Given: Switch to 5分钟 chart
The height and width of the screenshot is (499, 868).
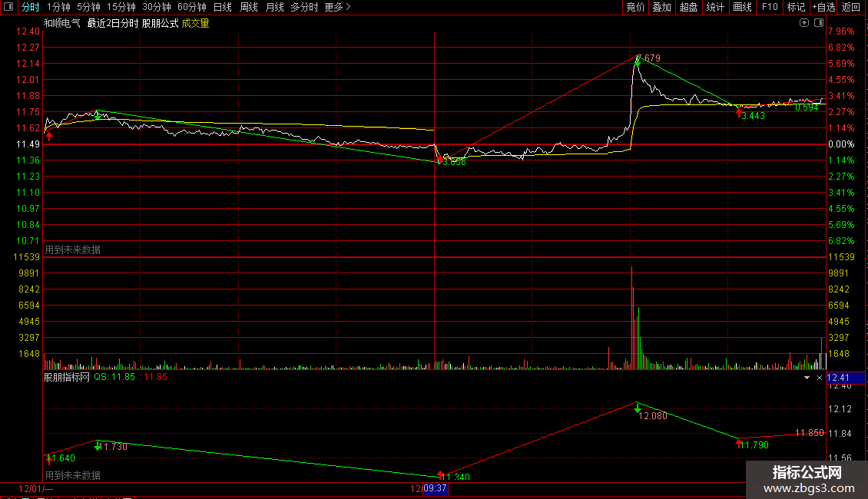Looking at the screenshot, I should (x=88, y=7).
